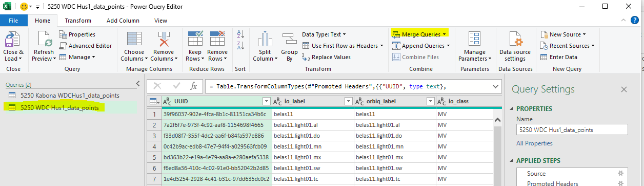Open the UUID column filter dropdown

[x=266, y=102]
